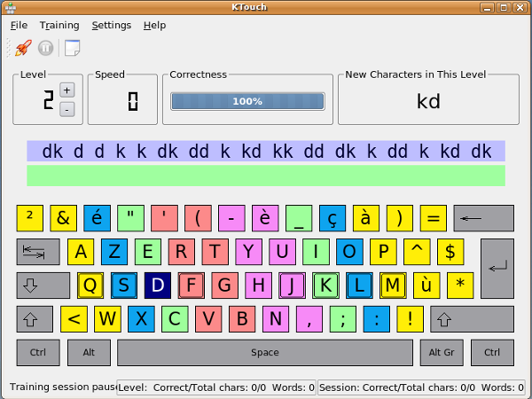Open the Help menu
The height and width of the screenshot is (399, 532).
tap(154, 26)
